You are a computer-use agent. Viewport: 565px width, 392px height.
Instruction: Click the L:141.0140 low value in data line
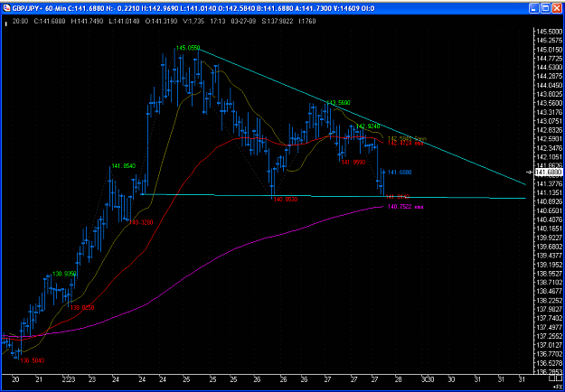click(x=124, y=22)
